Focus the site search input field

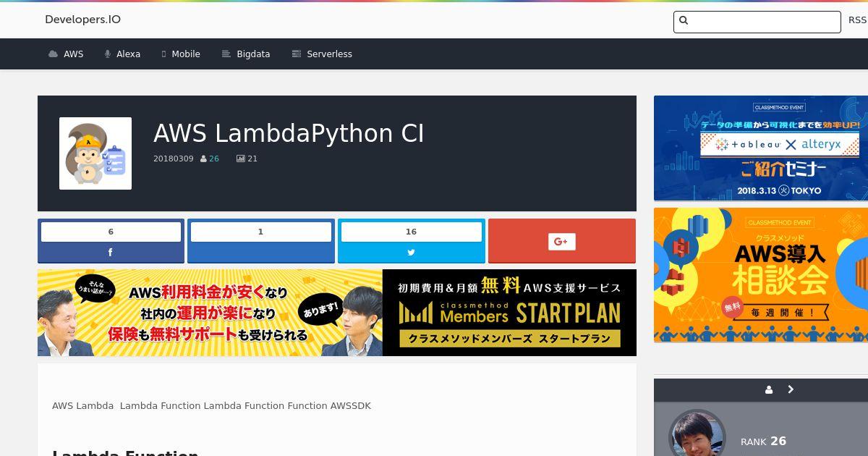pos(757,22)
